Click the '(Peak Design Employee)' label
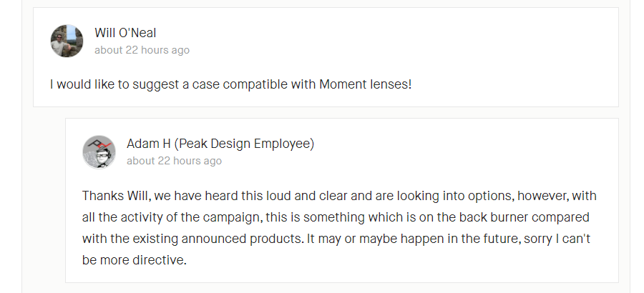The image size is (644, 293). pyautogui.click(x=244, y=144)
